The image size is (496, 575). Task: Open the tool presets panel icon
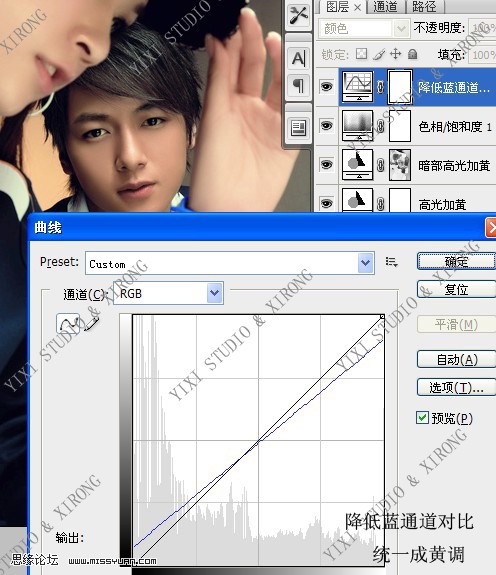coord(298,15)
